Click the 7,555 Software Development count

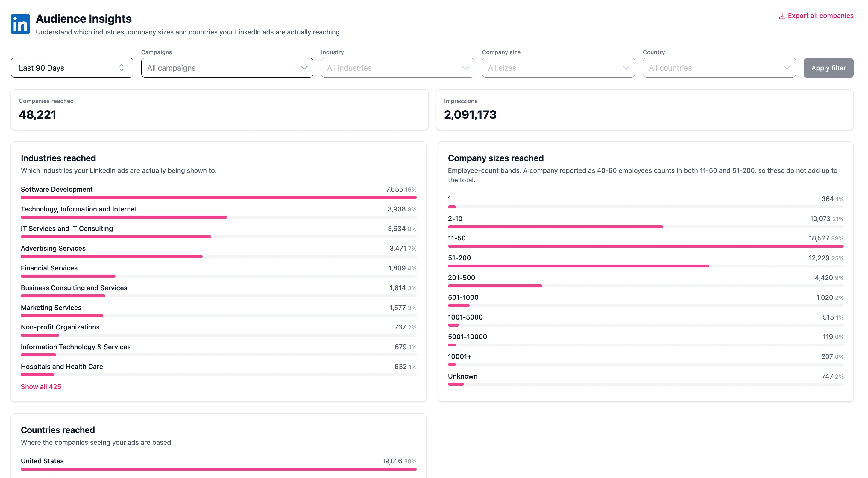click(394, 190)
